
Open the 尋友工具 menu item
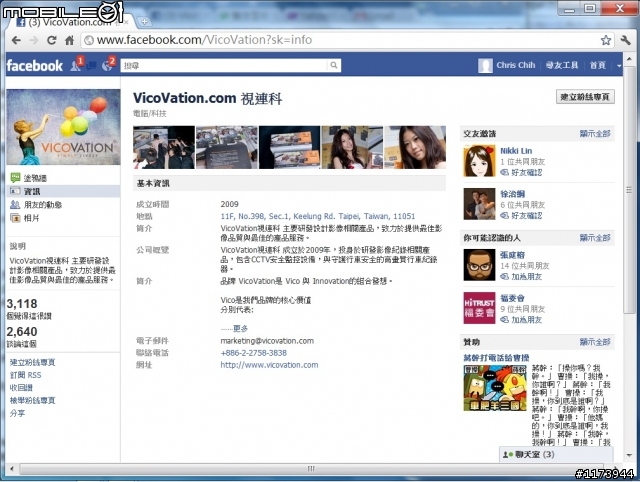point(562,65)
